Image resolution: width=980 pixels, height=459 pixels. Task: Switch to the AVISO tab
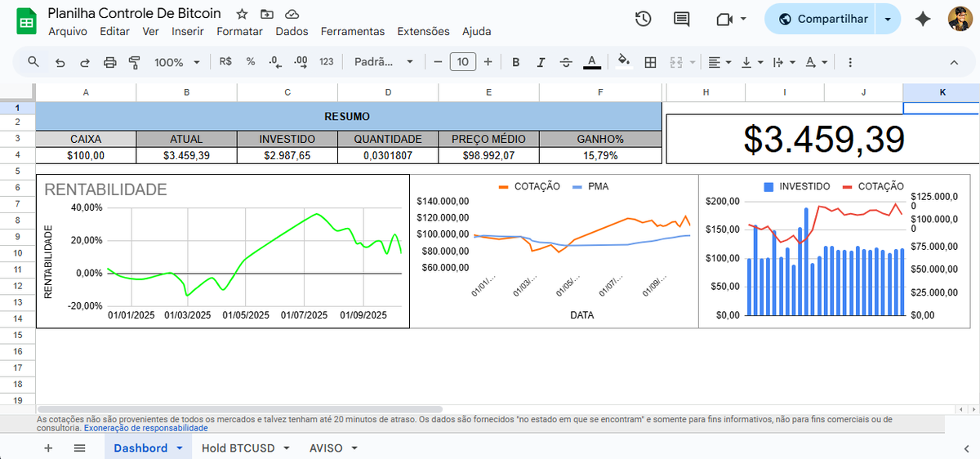333,448
